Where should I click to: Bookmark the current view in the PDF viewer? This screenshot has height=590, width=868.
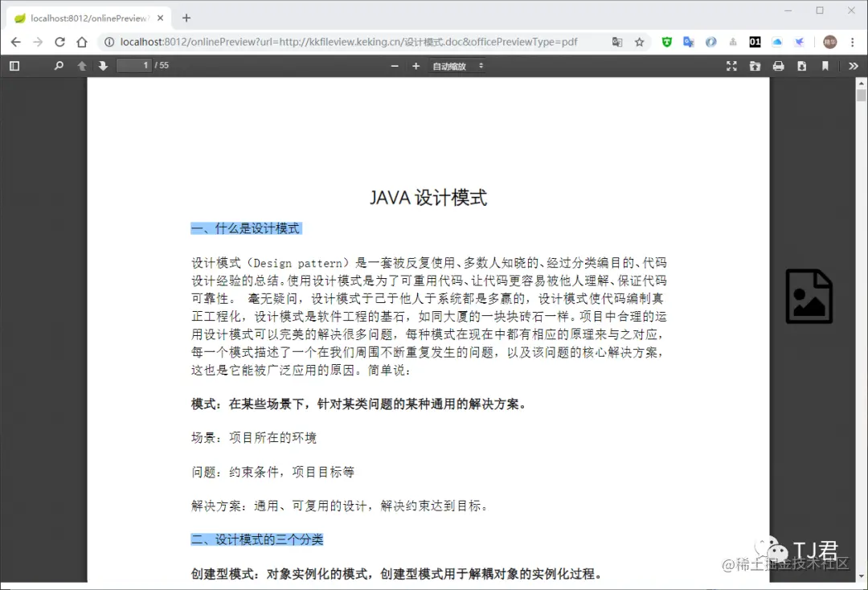[825, 65]
